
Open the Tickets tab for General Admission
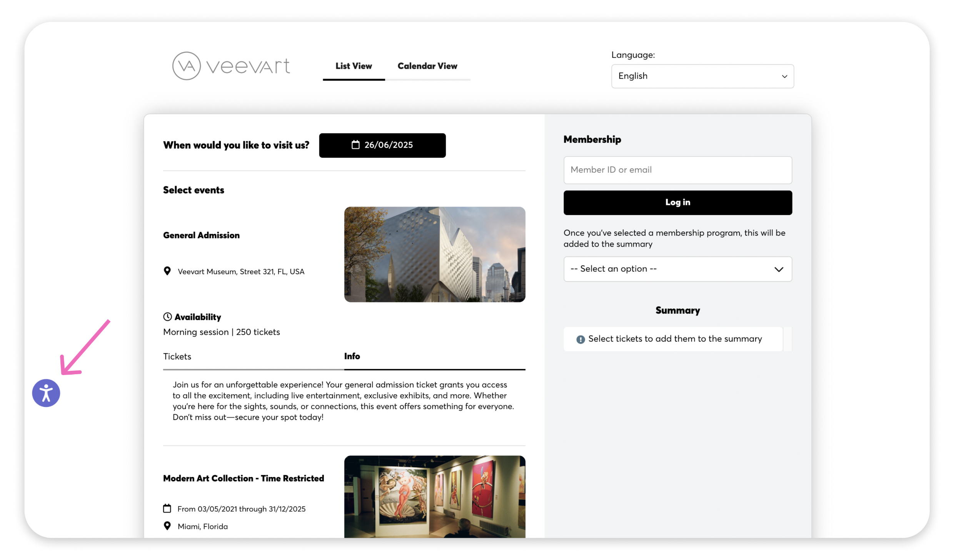point(177,356)
